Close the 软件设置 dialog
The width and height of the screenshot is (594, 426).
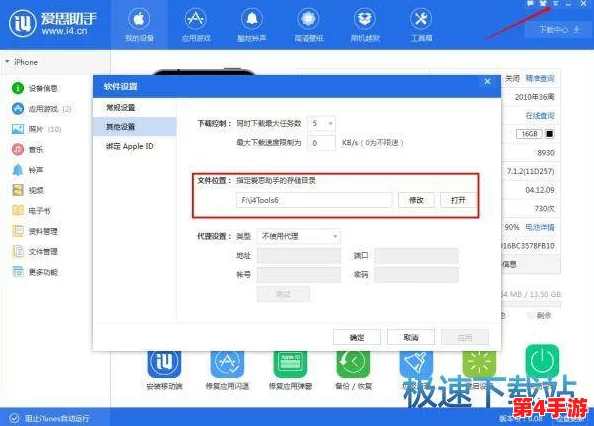click(x=488, y=81)
